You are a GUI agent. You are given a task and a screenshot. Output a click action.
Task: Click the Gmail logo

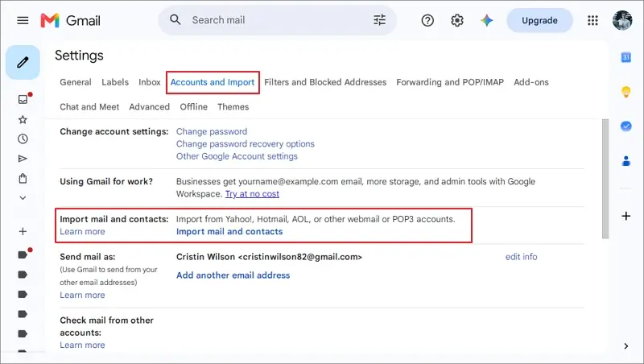tap(70, 20)
